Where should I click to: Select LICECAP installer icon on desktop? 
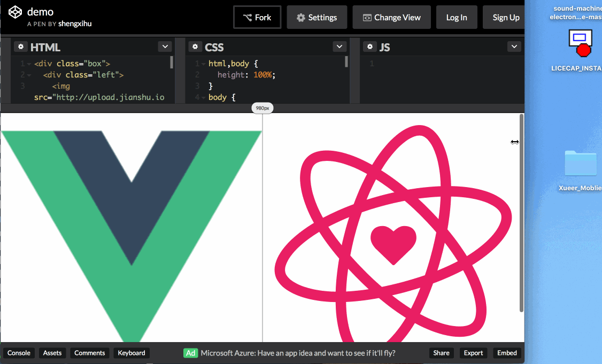(x=580, y=43)
